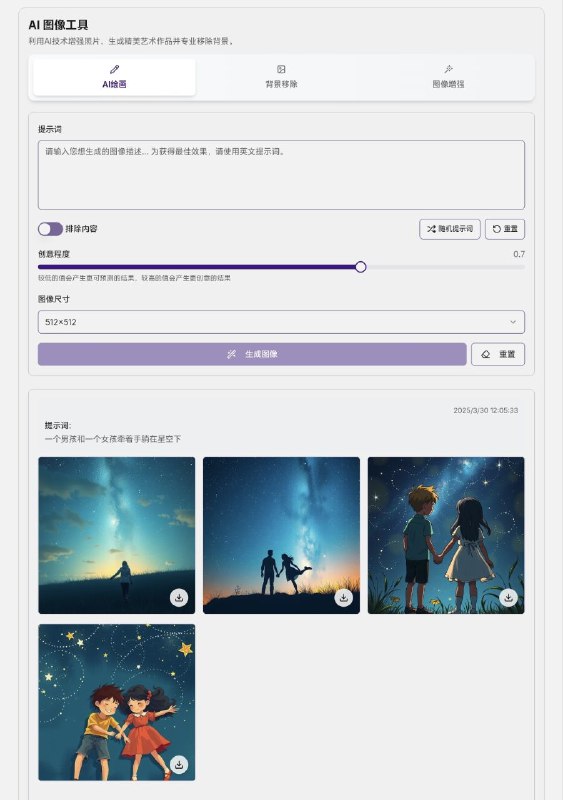This screenshot has height=800, width=563.
Task: Click the 0.7 creativity value
Action: click(519, 254)
